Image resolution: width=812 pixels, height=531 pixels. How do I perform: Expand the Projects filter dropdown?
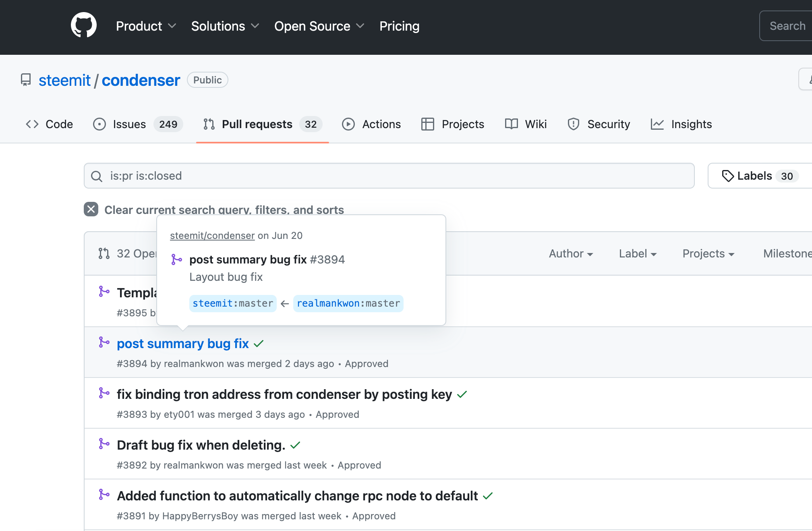point(708,253)
